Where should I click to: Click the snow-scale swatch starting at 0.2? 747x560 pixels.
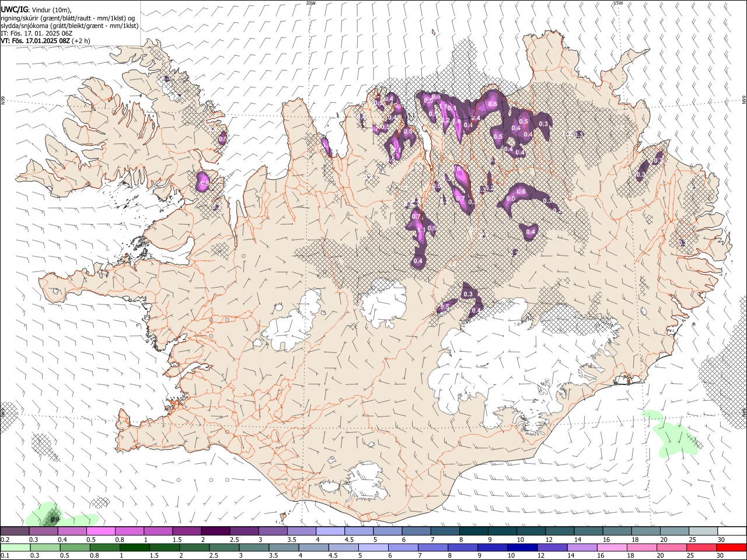(15, 531)
